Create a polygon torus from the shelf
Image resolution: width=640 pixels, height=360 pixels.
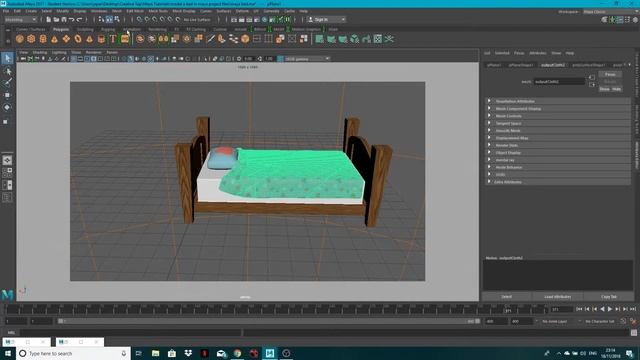pos(78,39)
